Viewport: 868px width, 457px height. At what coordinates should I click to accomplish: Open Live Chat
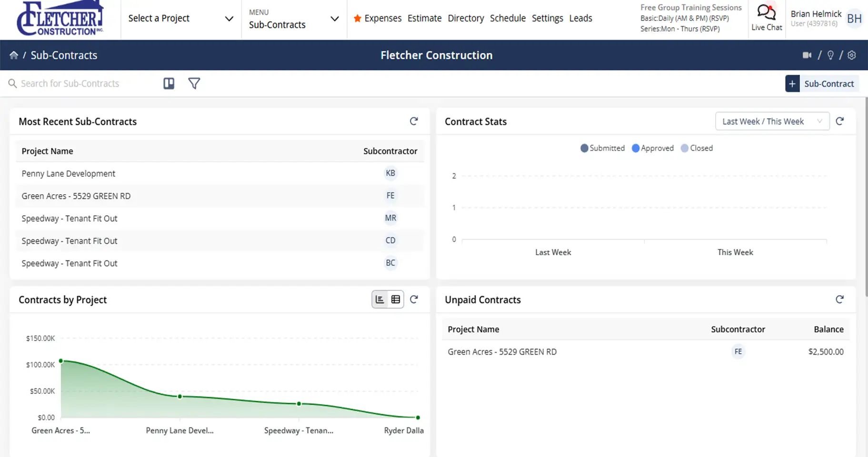click(x=767, y=18)
